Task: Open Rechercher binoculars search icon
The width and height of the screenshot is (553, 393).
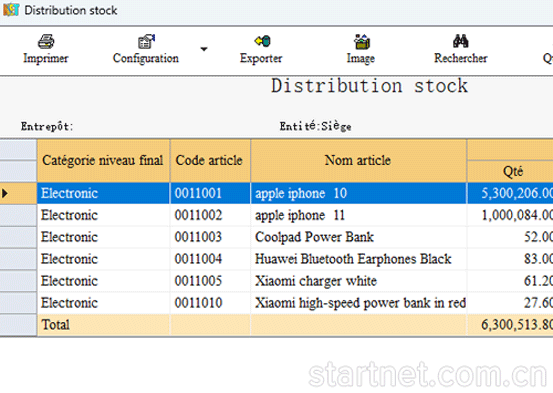Action: click(x=461, y=41)
